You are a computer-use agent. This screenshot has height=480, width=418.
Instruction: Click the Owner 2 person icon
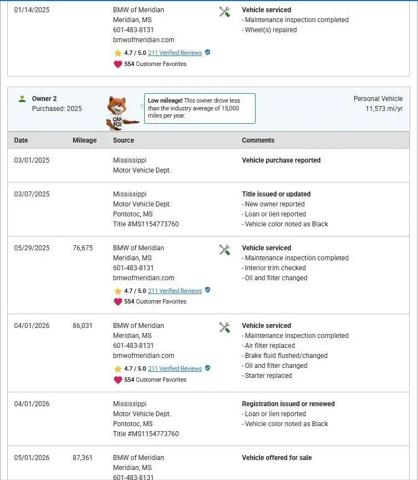(x=22, y=99)
